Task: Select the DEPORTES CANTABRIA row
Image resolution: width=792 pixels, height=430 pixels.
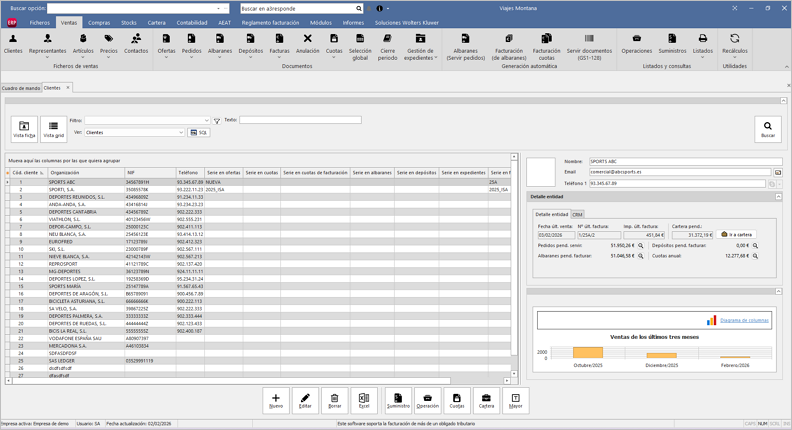Action: click(258, 212)
